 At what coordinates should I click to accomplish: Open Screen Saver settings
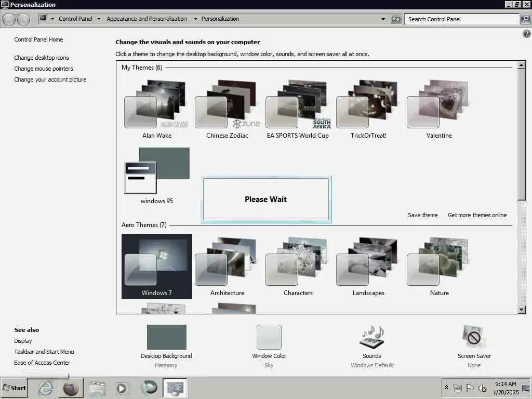coord(474,346)
